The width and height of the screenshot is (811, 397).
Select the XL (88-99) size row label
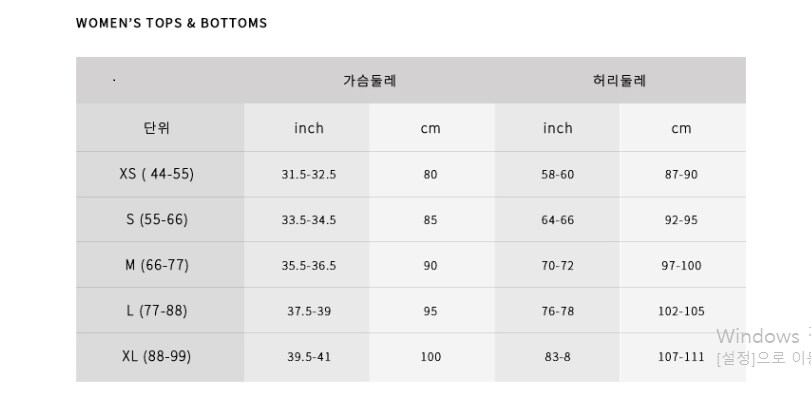pos(157,356)
